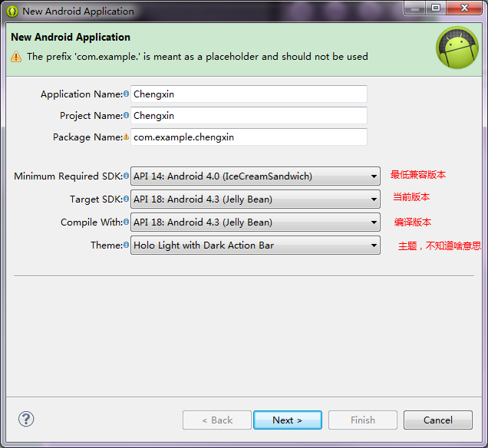Click the Cancel button
The image size is (488, 448).
tap(438, 420)
